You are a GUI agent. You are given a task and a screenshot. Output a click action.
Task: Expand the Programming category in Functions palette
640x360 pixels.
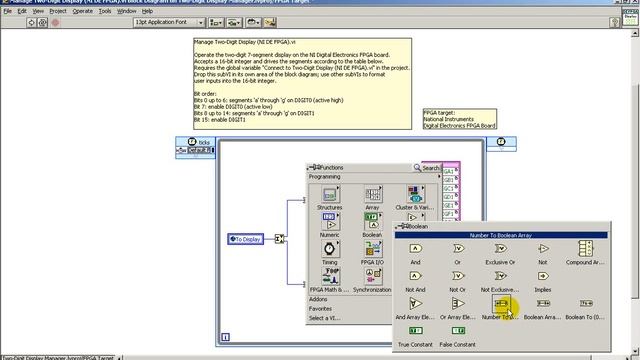(x=374, y=177)
